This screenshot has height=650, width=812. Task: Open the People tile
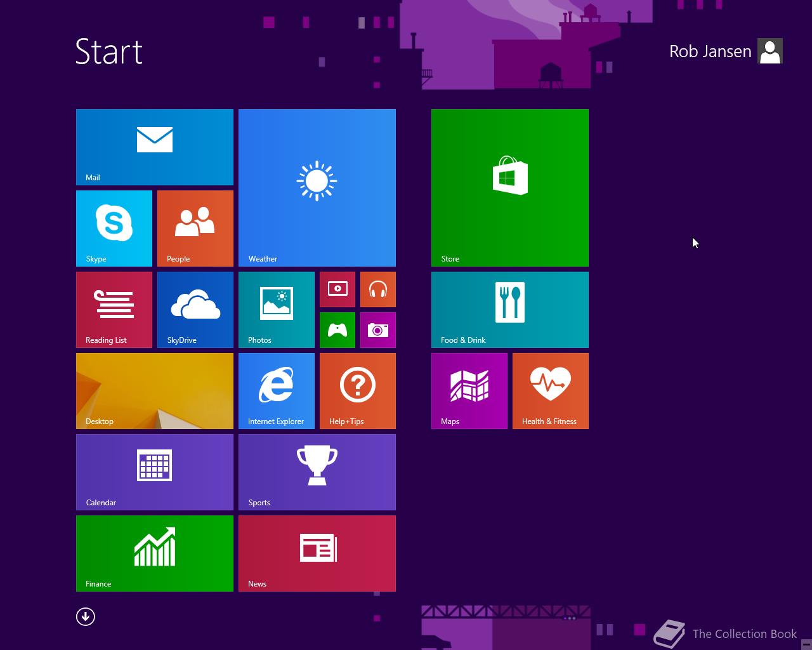(x=195, y=229)
